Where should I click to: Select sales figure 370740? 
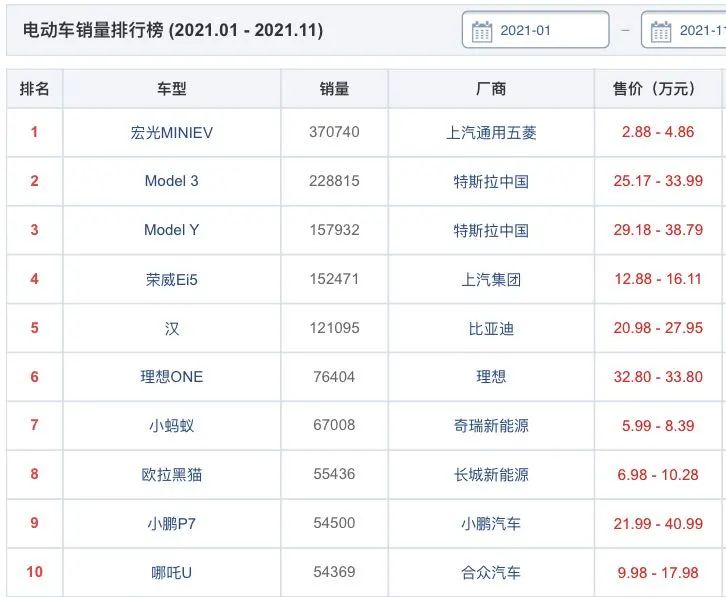coord(334,132)
